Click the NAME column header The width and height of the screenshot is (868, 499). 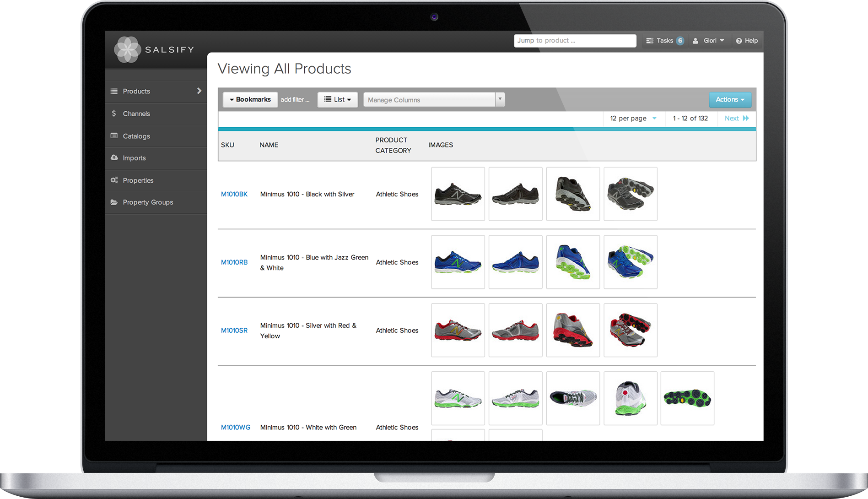click(x=269, y=145)
